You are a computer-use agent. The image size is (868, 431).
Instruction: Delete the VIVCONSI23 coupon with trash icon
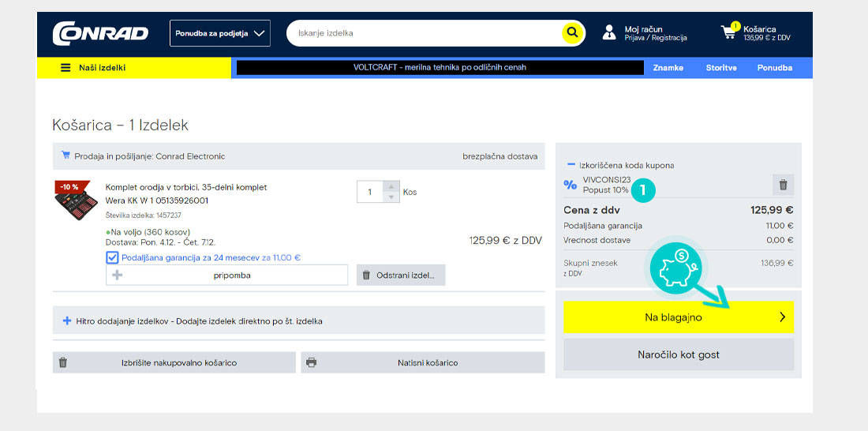(783, 185)
